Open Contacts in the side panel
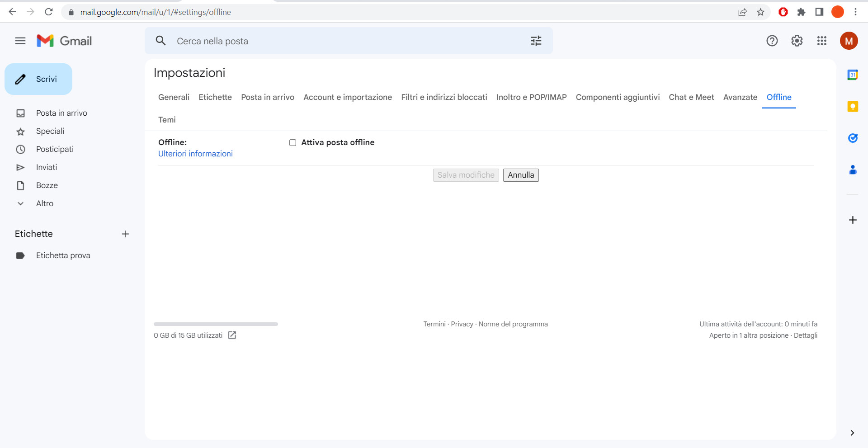This screenshot has height=448, width=868. [853, 170]
